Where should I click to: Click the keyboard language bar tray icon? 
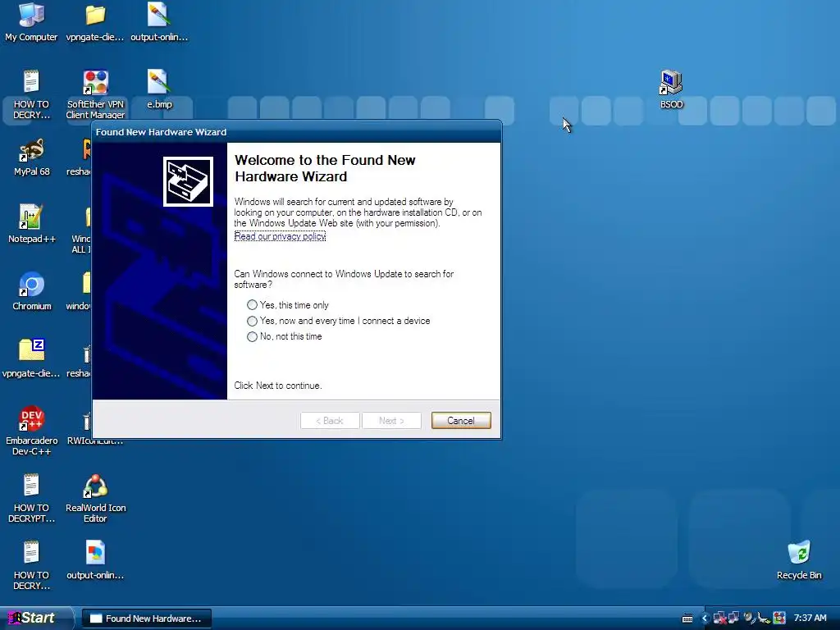[687, 619]
